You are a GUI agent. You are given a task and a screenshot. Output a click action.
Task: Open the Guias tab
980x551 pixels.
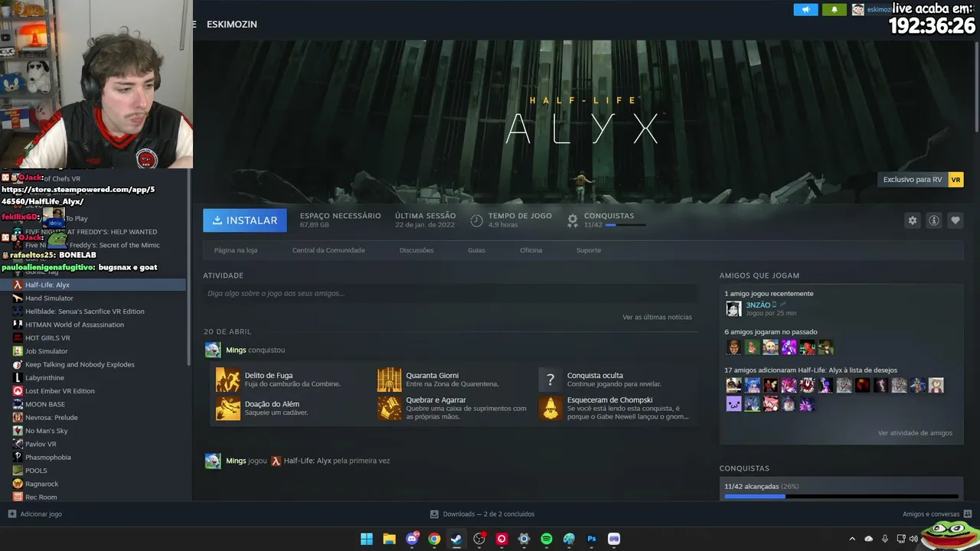[x=476, y=250]
